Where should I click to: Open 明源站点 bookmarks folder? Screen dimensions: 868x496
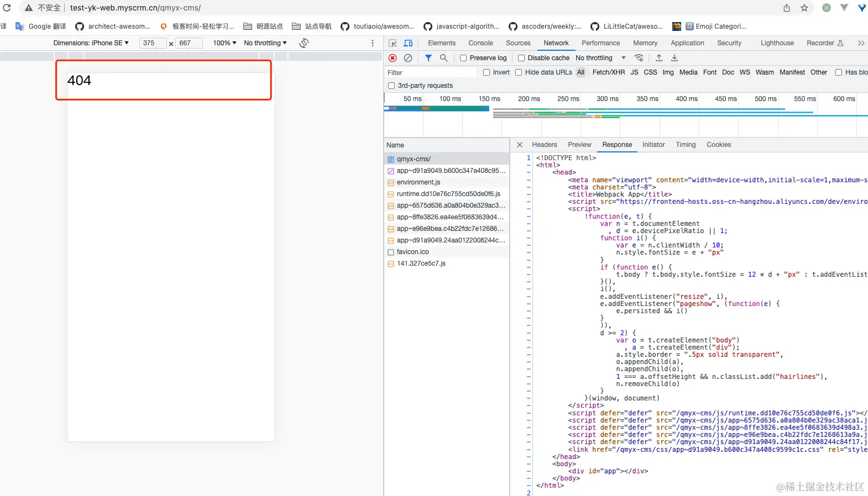click(263, 27)
